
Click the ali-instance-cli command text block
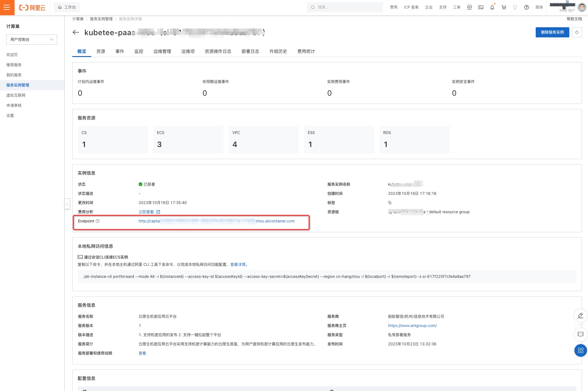point(327,277)
